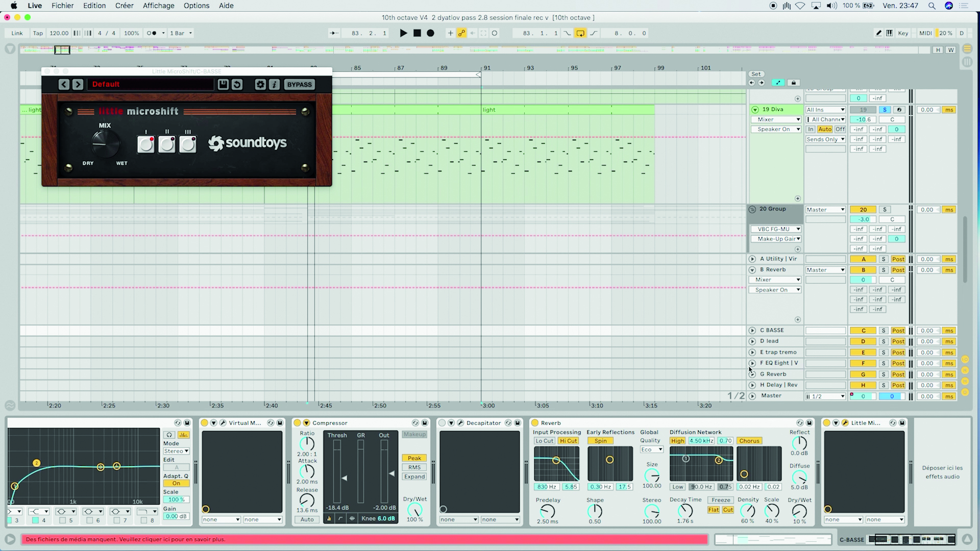Open Quantization menu showing 1 Bar
The image size is (980, 551).
181,33
